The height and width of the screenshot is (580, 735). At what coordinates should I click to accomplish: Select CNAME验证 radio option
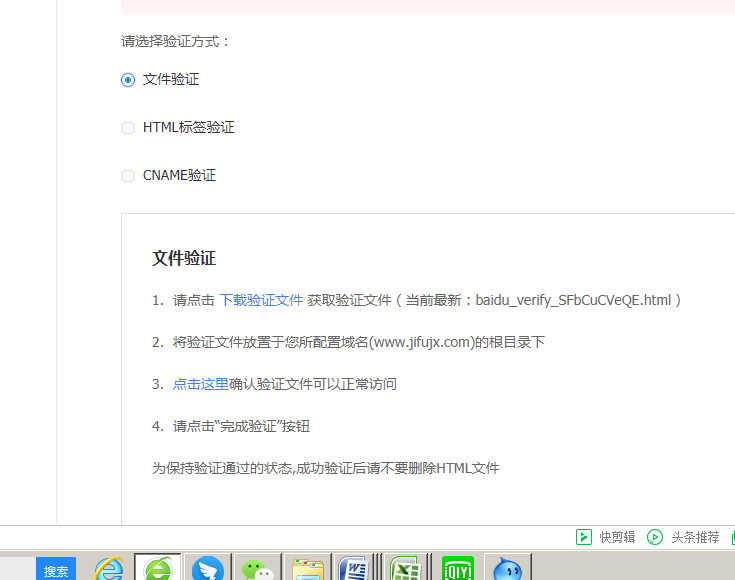[128, 176]
